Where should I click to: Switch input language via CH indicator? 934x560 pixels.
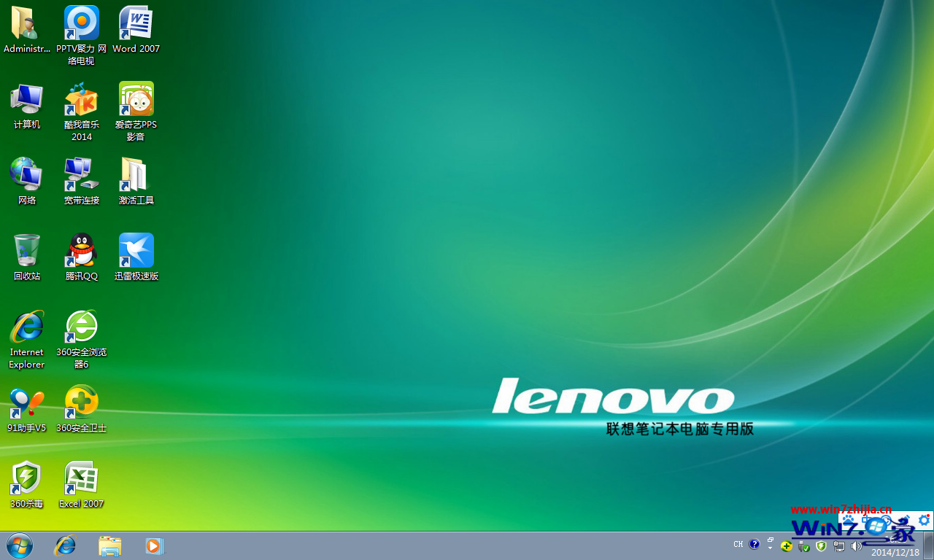coord(738,544)
